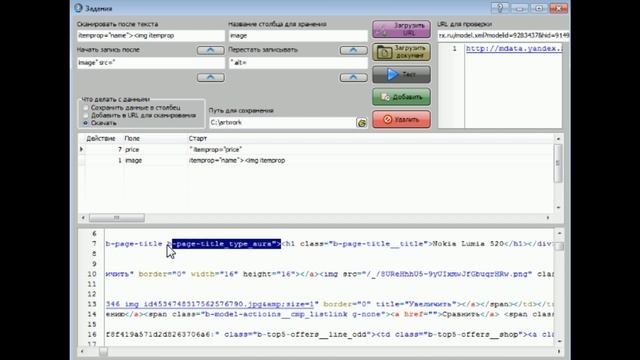Click the source viewer's horizontal scrollbar thumb
The image size is (640, 360).
pyautogui.click(x=103, y=351)
